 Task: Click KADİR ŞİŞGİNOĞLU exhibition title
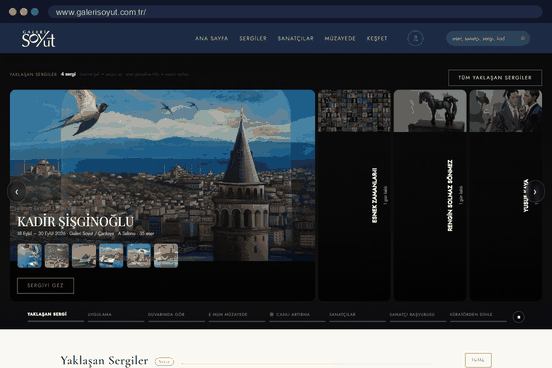(75, 222)
